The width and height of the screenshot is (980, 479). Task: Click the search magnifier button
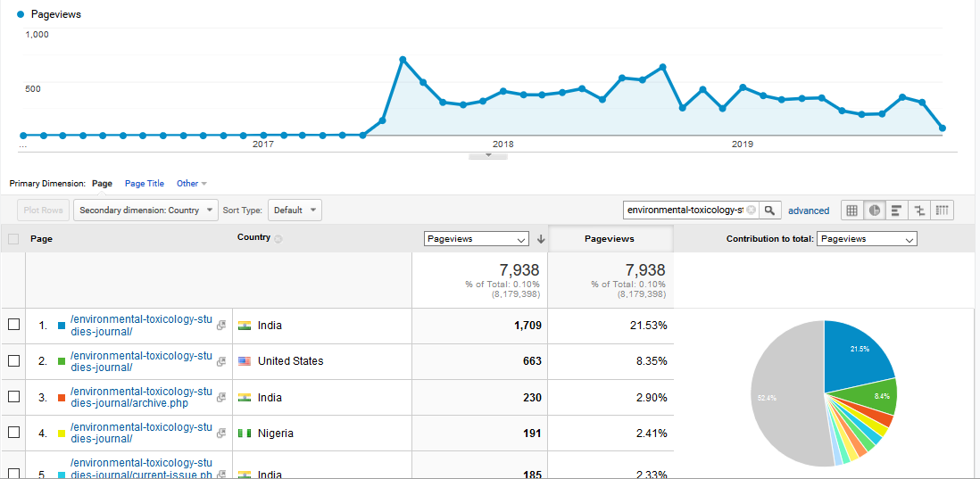point(770,211)
